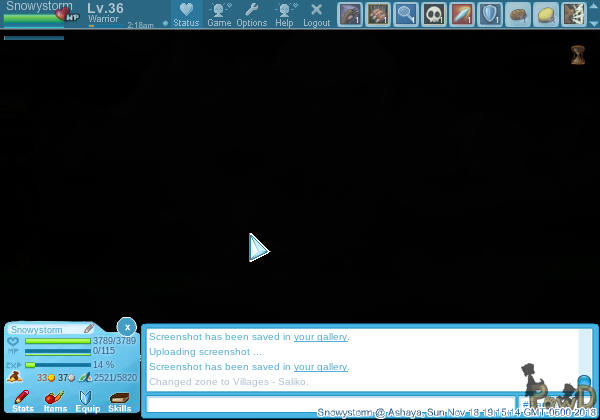Open the first 'your gallery' link
Image resolution: width=600 pixels, height=420 pixels.
(x=320, y=337)
